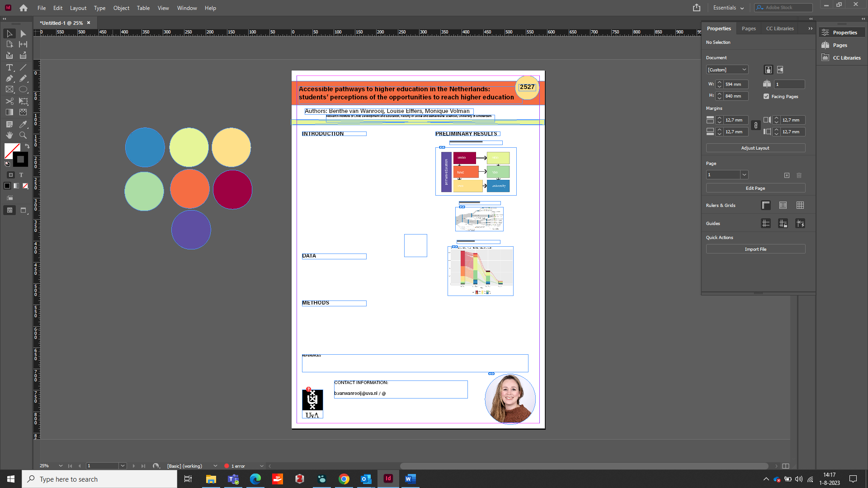
Task: Open the Layout menu
Action: point(78,8)
